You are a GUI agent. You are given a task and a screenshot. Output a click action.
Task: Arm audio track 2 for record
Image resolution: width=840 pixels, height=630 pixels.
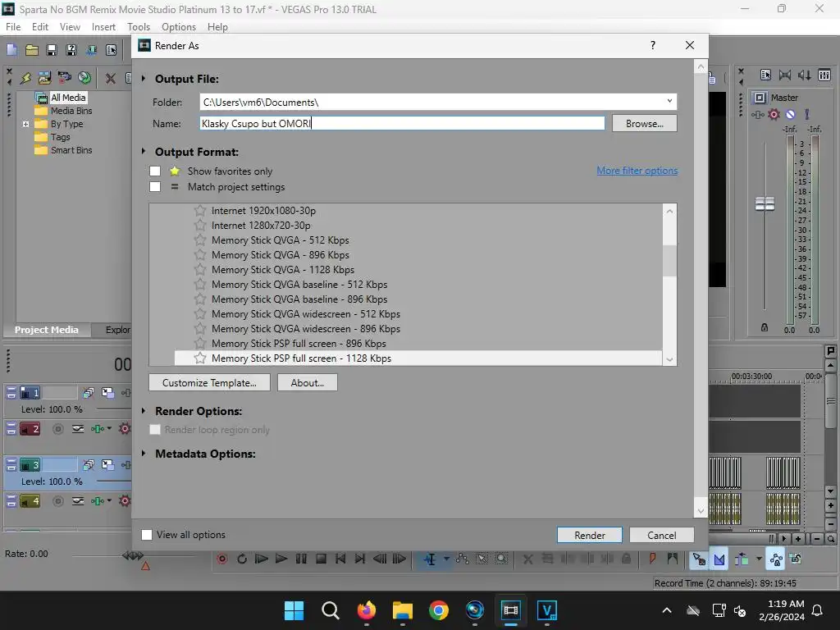pyautogui.click(x=58, y=428)
